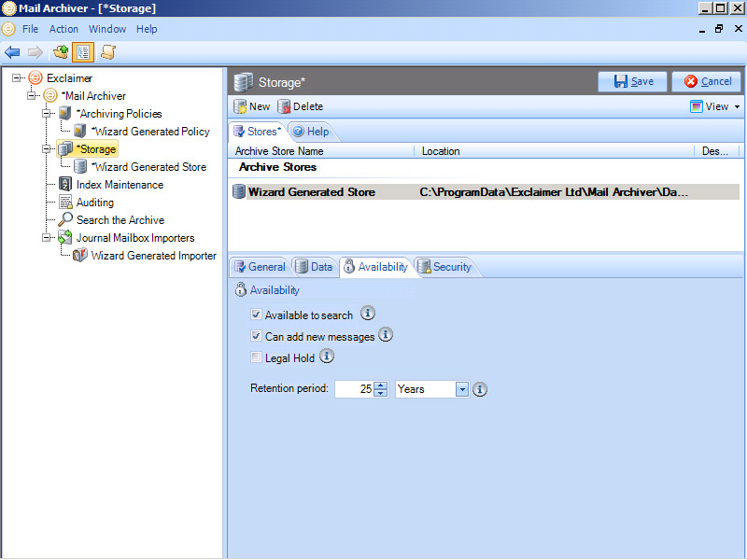Decrease retention period with down arrow
This screenshot has height=560, width=747.
pos(381,393)
